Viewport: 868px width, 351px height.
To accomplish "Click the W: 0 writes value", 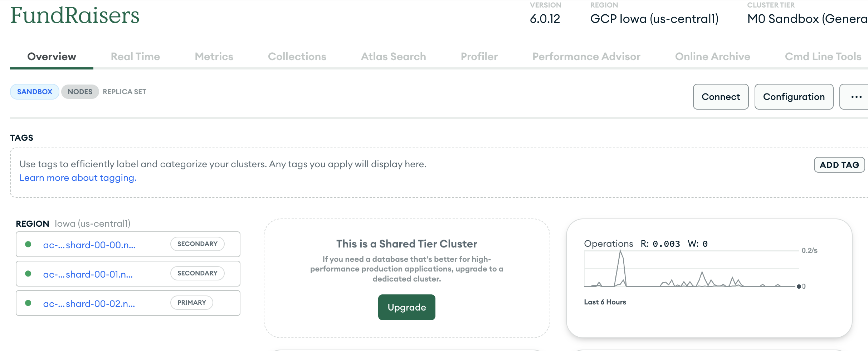I will (x=698, y=244).
